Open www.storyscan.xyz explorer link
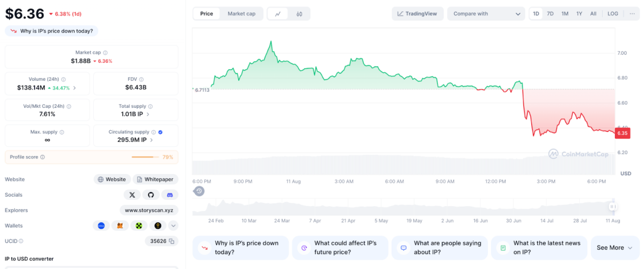Viewport: 644px width, 269px height. pyautogui.click(x=149, y=211)
